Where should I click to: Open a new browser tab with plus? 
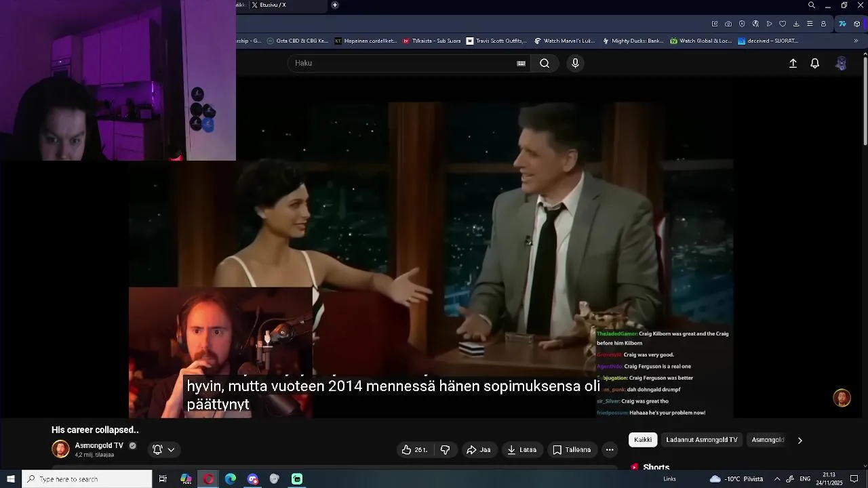click(335, 5)
